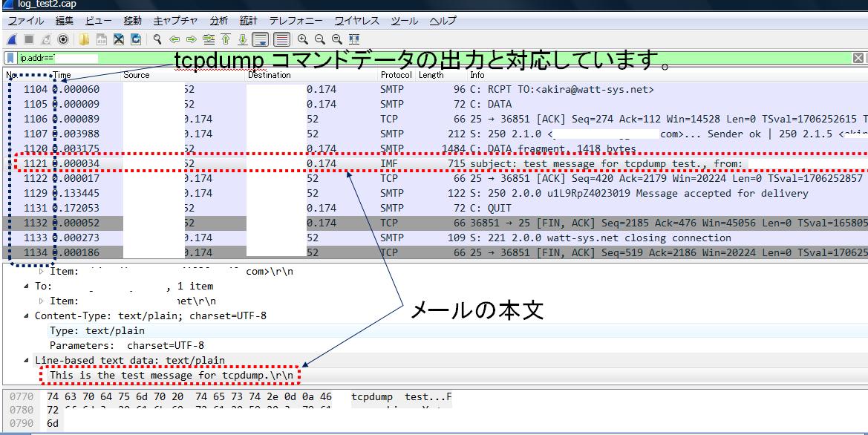Open the ビュー menu
Screen dimensions: 868x435
(x=99, y=21)
